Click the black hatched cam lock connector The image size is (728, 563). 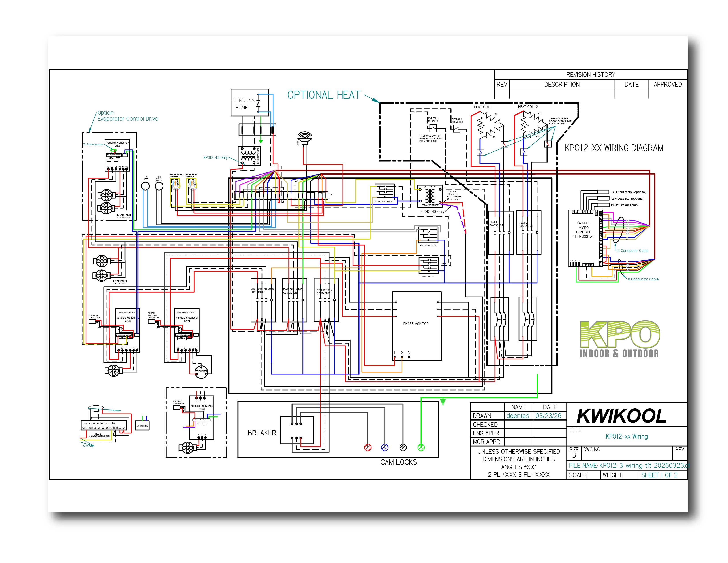403,448
